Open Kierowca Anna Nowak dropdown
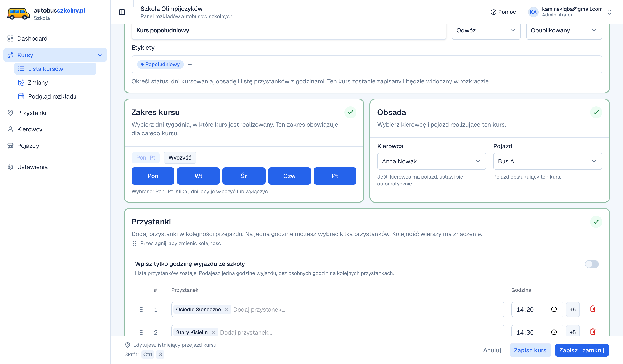 431,161
